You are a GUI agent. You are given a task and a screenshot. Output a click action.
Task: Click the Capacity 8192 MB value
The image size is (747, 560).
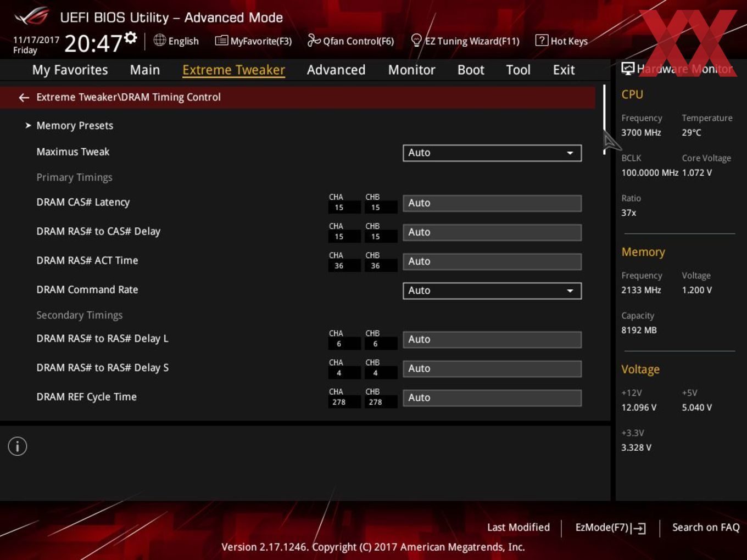click(639, 330)
